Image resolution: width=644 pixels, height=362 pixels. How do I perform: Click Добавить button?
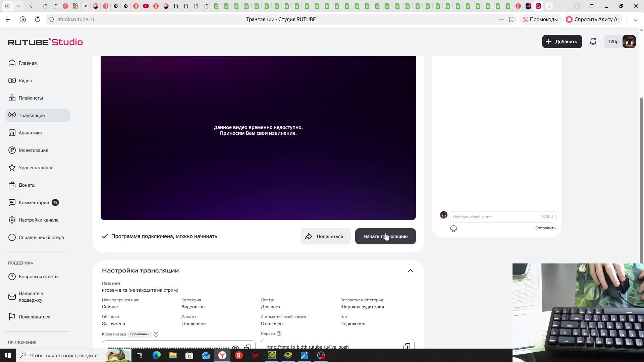(x=562, y=42)
